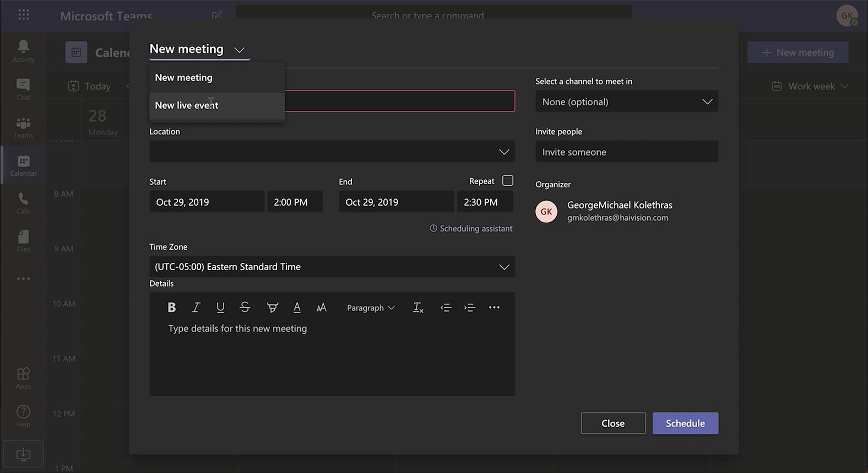The width and height of the screenshot is (868, 473).
Task: Open the Paragraph style dropdown
Action: point(371,308)
